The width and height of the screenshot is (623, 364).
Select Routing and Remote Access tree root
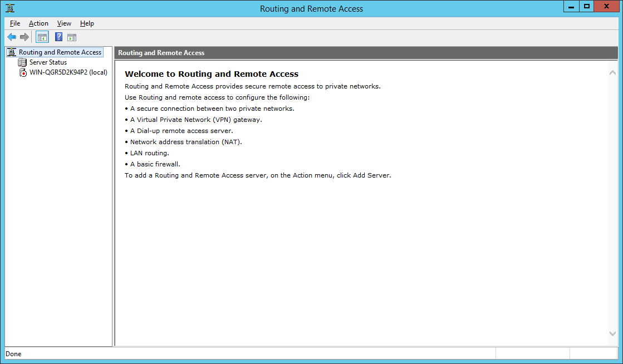(x=60, y=52)
